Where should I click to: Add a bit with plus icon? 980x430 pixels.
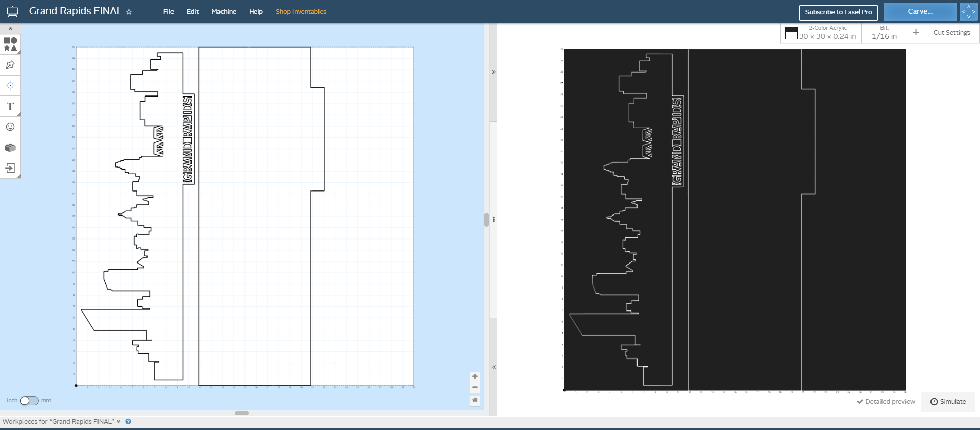(916, 32)
